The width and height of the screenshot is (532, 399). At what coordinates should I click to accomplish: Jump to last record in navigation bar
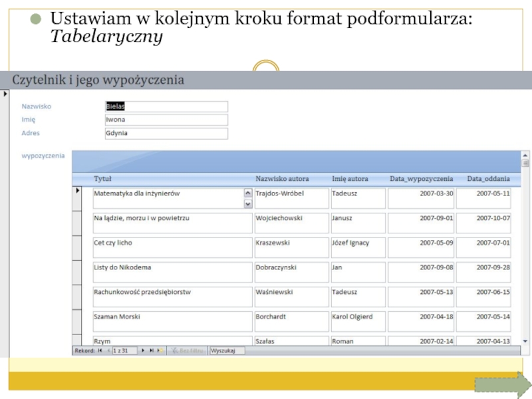click(152, 350)
